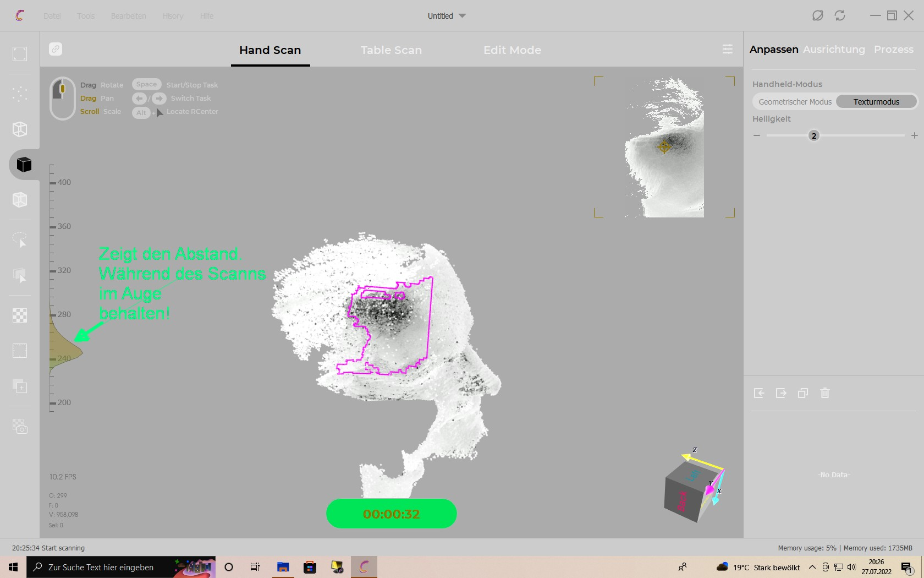Expand hidden system tray icons chevron
The height and width of the screenshot is (578, 924).
pyautogui.click(x=812, y=567)
